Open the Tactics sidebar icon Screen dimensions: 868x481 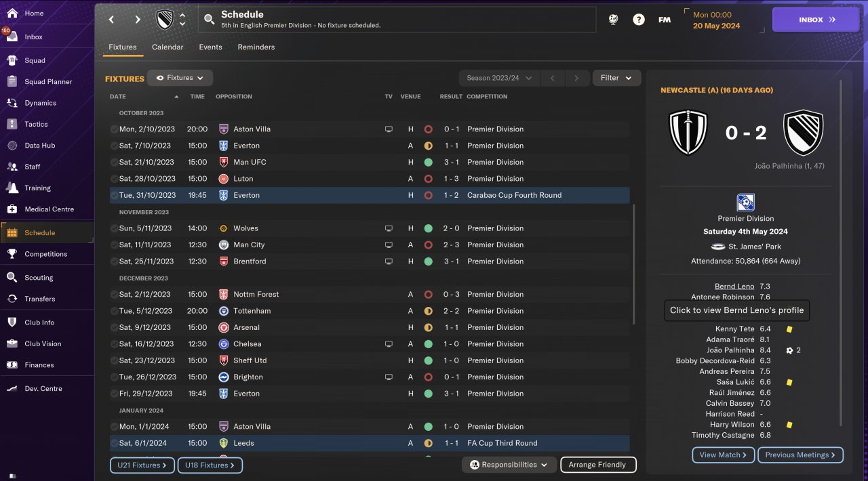(x=12, y=124)
